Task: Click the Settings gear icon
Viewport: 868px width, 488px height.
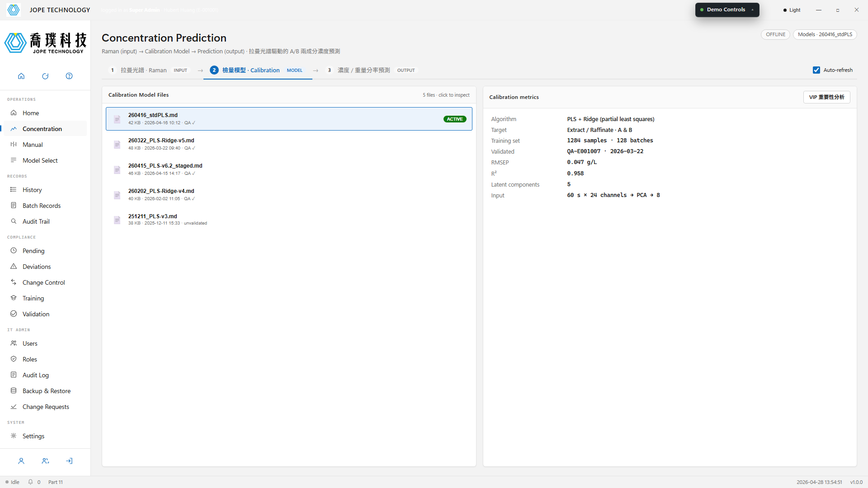Action: pos(14,436)
